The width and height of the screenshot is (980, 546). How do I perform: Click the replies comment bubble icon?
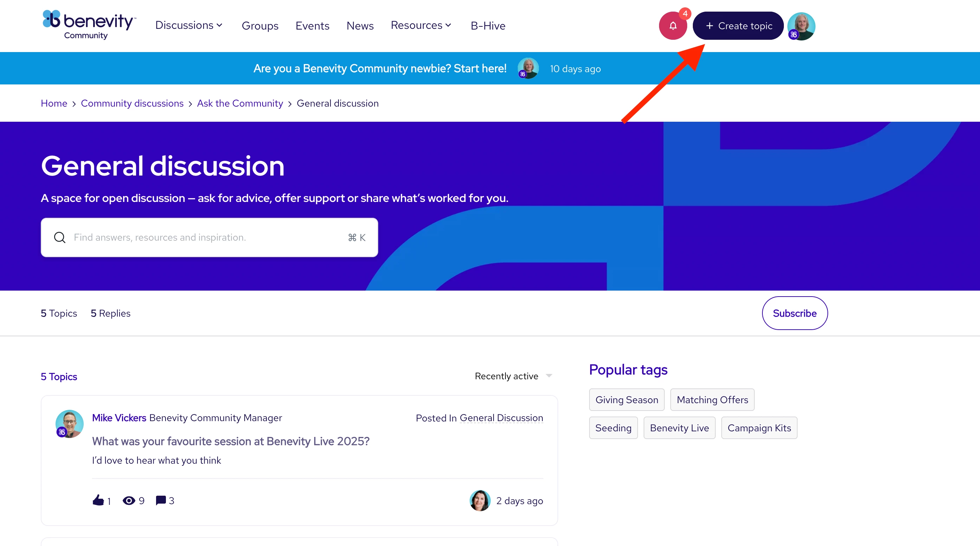pyautogui.click(x=161, y=500)
